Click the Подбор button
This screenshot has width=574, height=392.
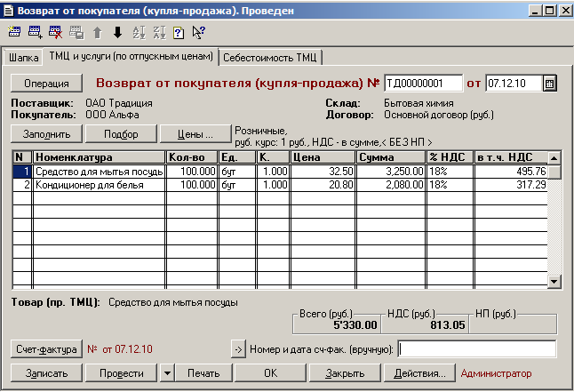[x=121, y=134]
